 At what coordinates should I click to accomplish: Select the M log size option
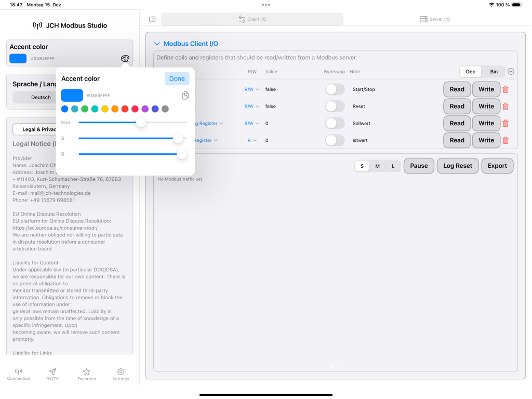point(377,165)
